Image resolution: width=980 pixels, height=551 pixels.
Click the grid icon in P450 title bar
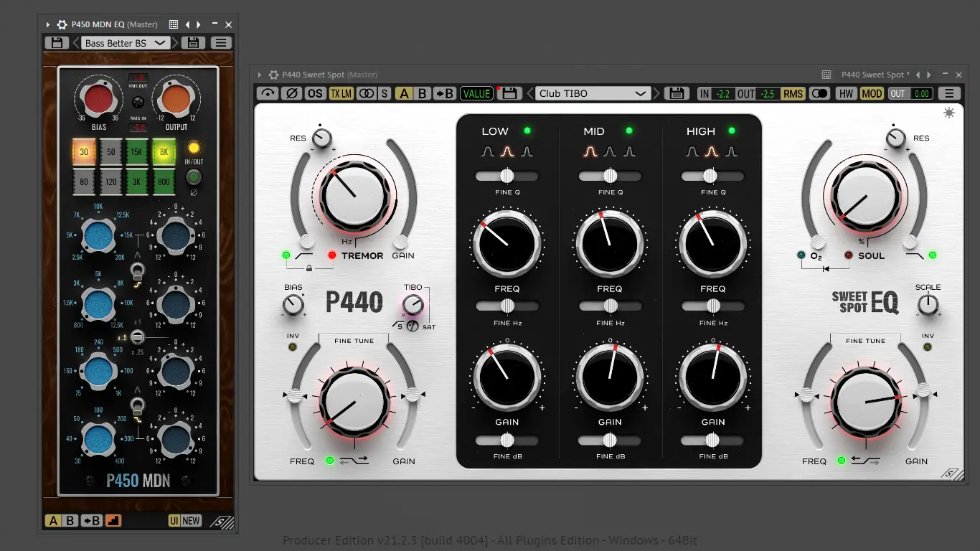(174, 24)
